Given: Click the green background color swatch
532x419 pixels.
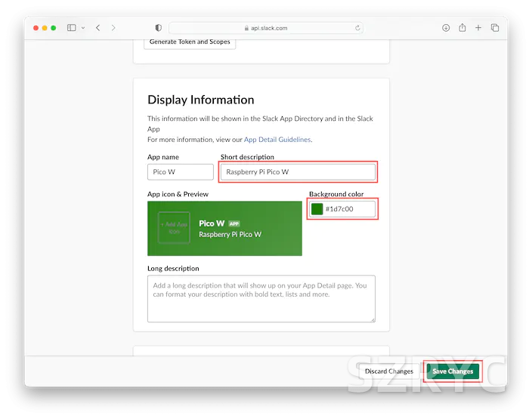Looking at the screenshot, I should pyautogui.click(x=317, y=209).
